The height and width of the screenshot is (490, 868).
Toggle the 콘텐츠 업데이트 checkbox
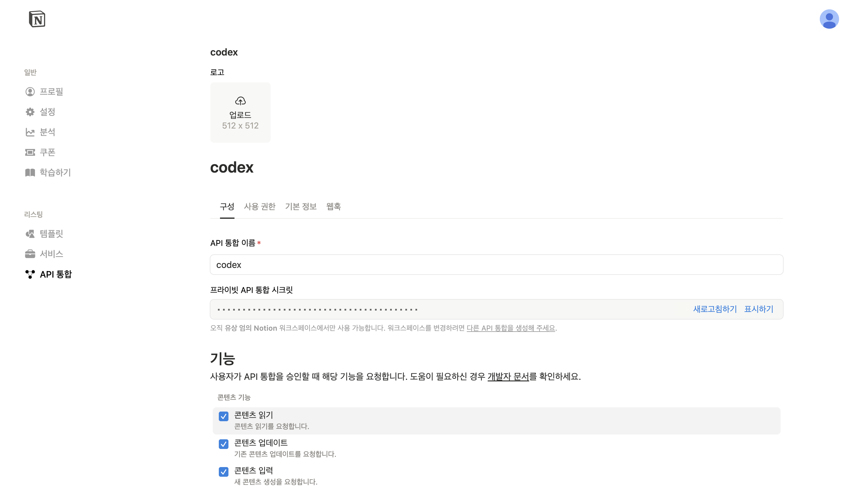pyautogui.click(x=223, y=444)
